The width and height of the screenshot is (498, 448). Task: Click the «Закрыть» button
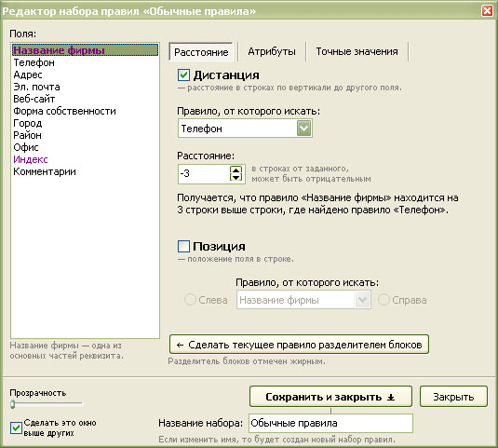(x=453, y=397)
